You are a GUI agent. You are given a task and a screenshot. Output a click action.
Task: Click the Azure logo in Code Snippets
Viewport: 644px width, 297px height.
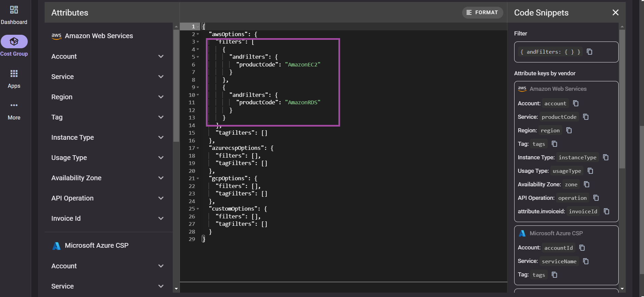(522, 233)
